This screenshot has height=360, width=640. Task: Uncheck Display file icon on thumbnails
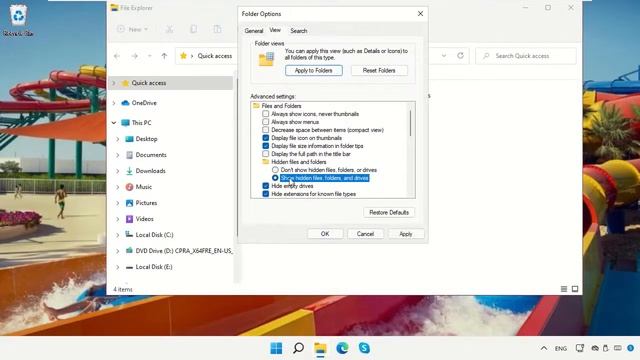(266, 138)
